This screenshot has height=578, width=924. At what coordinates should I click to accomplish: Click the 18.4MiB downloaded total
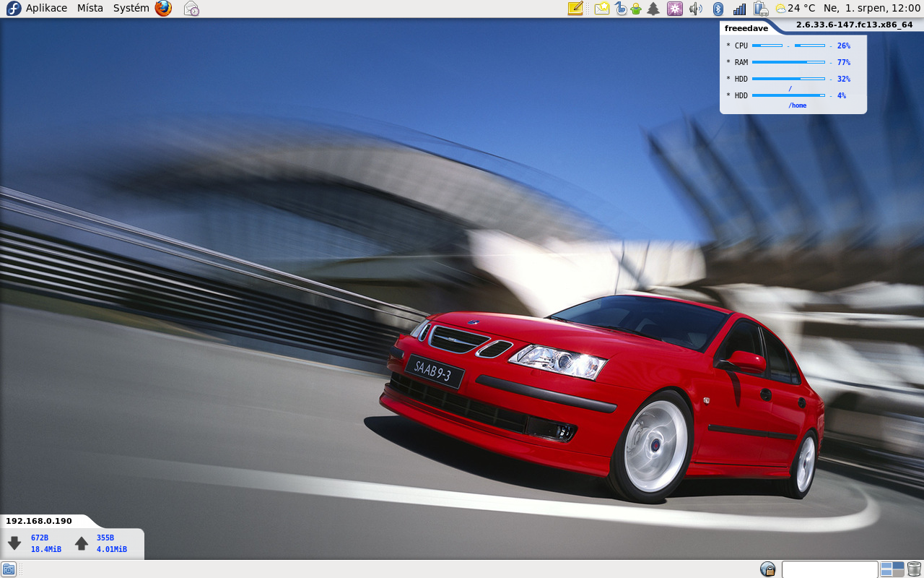46,549
